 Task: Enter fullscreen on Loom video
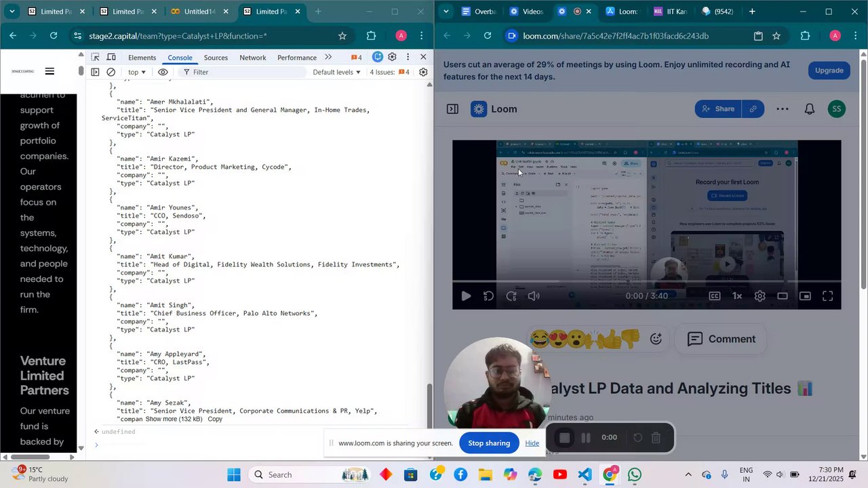click(828, 296)
